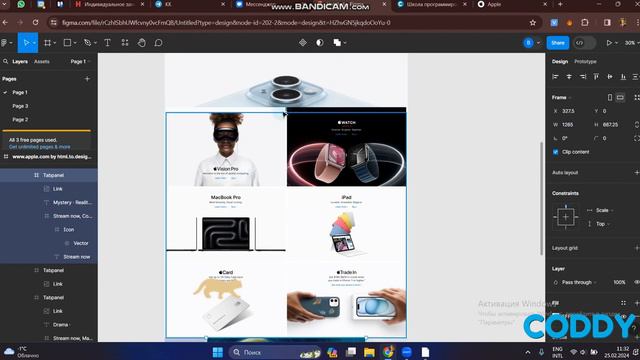Search layers with magnifier icon
Image resolution: width=640 pixels, height=360 pixels.
click(x=6, y=62)
